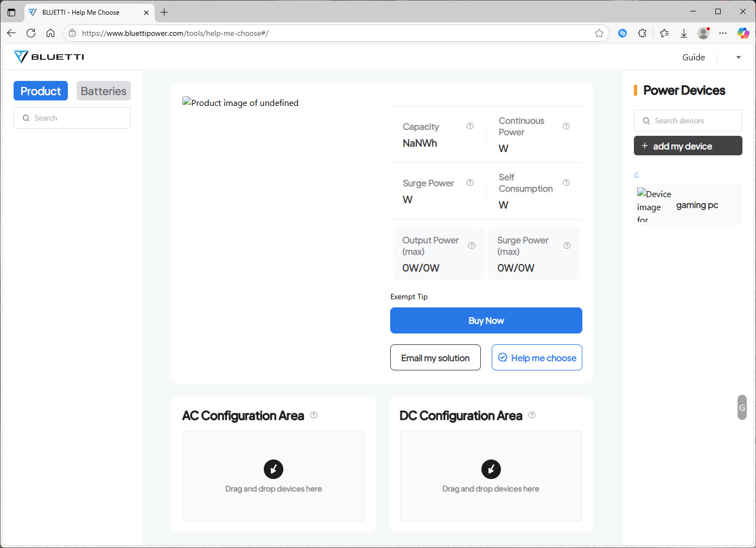This screenshot has height=548, width=756.
Task: Click the Buy Now button
Action: (486, 320)
